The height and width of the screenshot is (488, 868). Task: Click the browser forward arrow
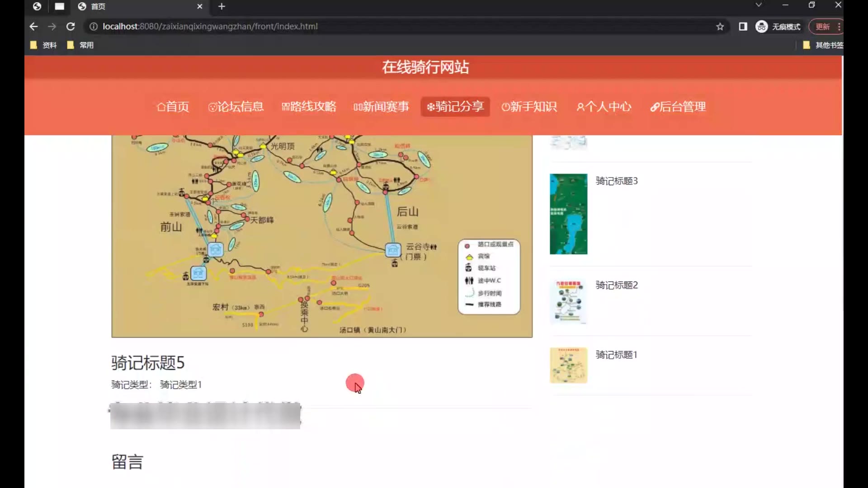(x=52, y=27)
